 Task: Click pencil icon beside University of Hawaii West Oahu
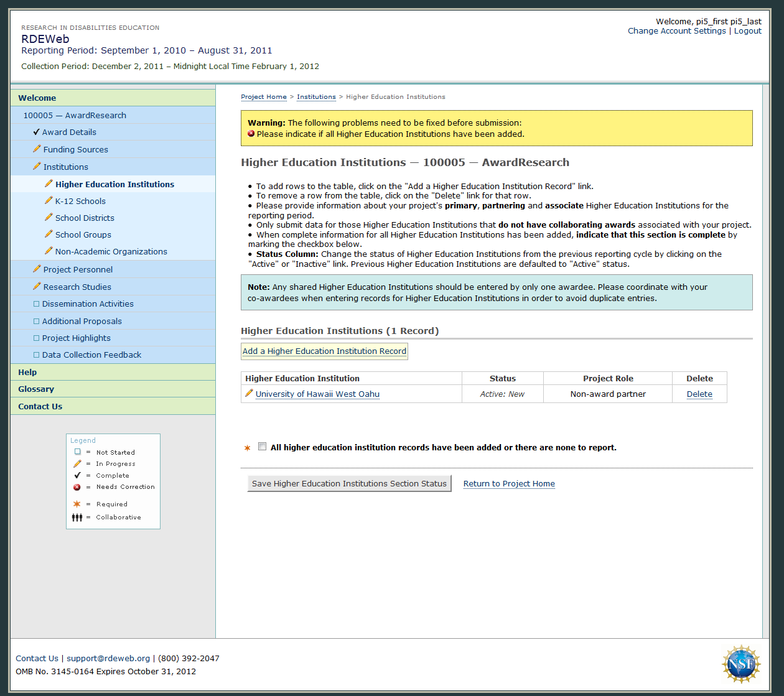pos(249,393)
